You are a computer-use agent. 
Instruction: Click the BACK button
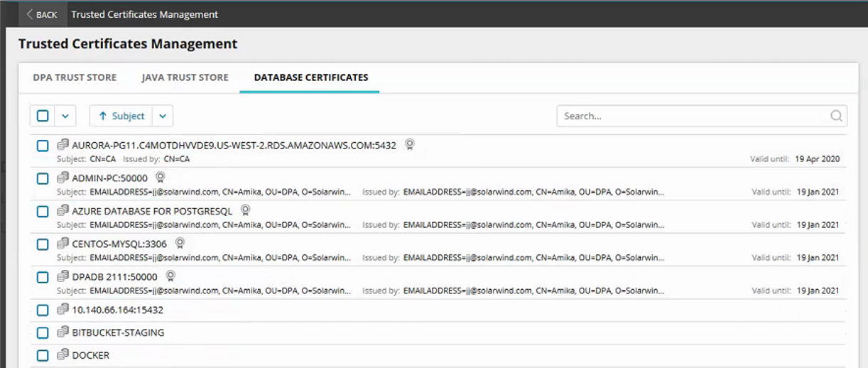[42, 14]
